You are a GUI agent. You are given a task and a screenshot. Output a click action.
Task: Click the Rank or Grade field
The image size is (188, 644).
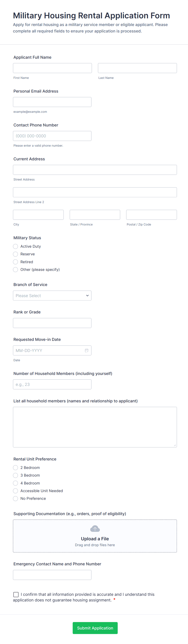52,323
